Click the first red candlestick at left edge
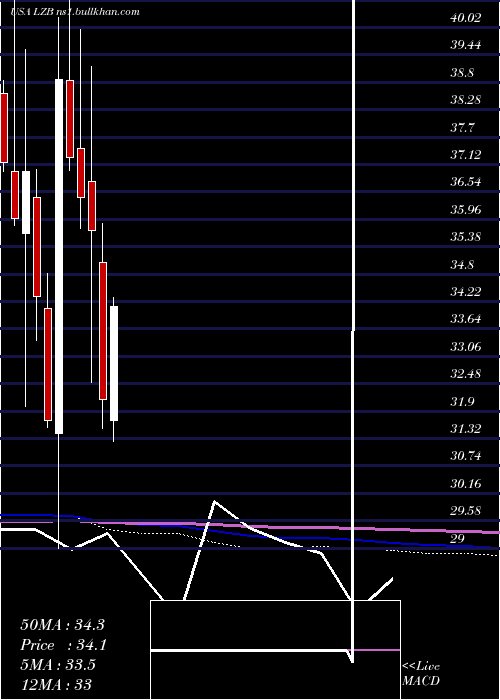Image resolution: width=500 pixels, height=700 pixels. click(4, 128)
